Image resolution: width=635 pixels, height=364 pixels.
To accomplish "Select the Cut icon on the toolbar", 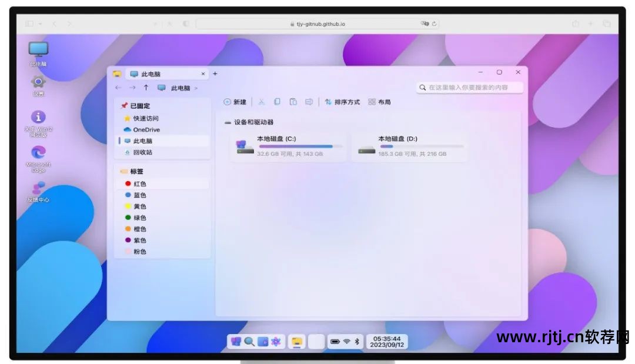I will click(x=262, y=102).
